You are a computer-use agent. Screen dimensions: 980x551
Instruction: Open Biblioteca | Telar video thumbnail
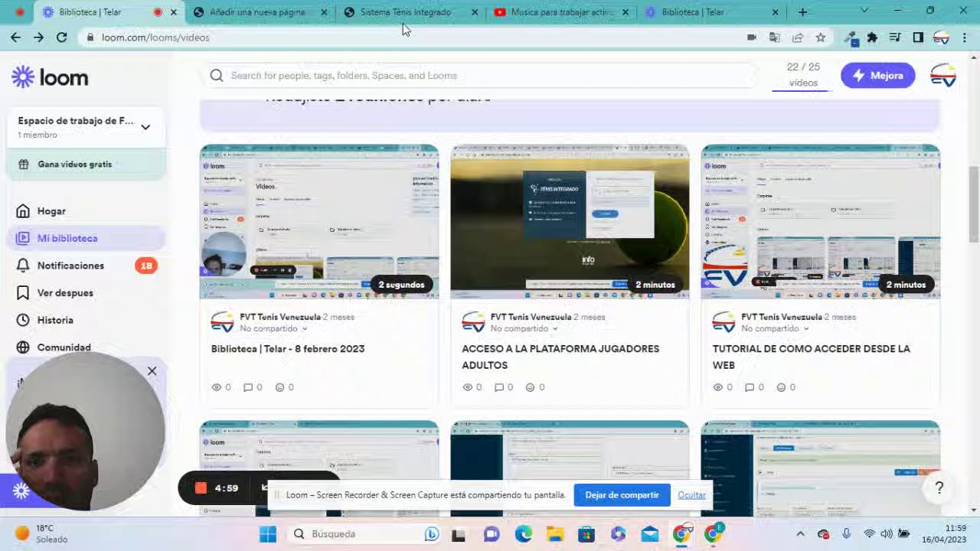pyautogui.click(x=319, y=222)
